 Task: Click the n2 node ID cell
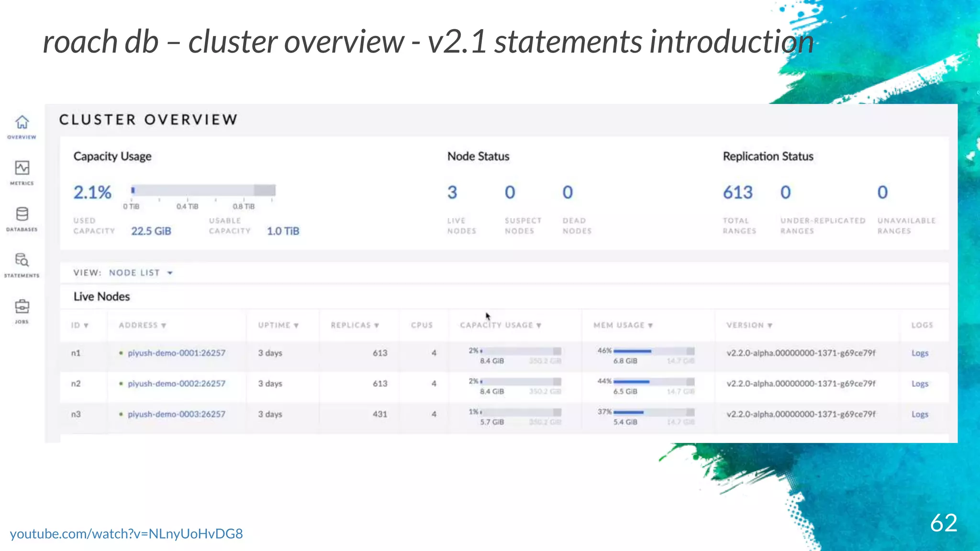pos(76,384)
